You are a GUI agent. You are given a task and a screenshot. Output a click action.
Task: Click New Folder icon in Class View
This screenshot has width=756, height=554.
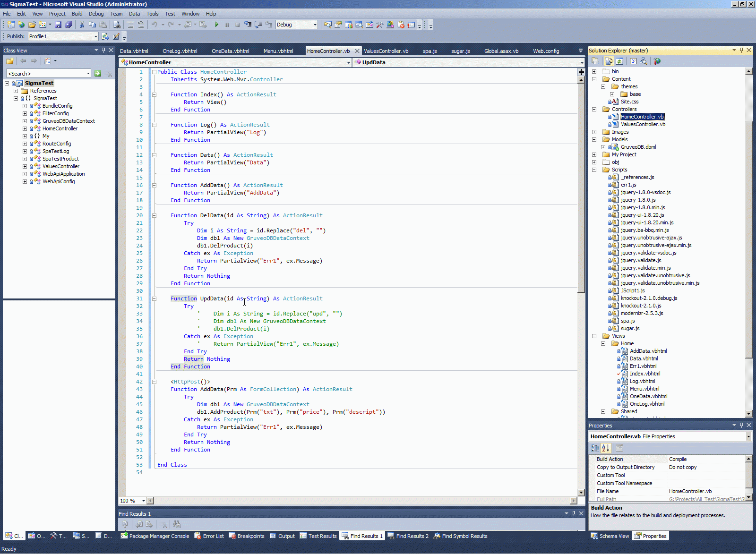10,61
